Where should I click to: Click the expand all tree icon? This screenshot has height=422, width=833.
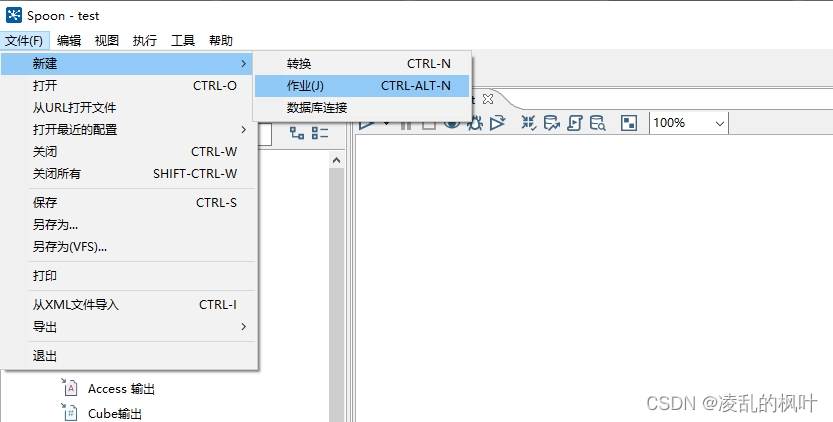tap(297, 133)
